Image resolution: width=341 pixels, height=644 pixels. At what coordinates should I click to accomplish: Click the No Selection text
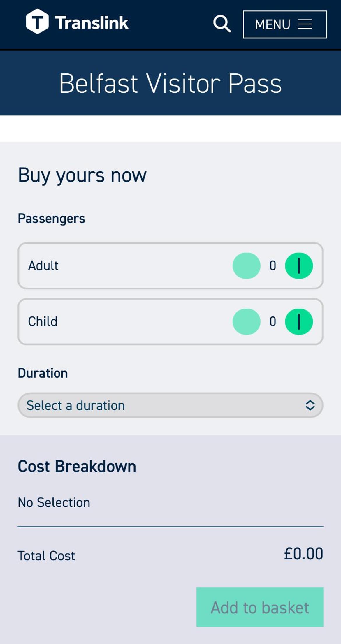(54, 503)
